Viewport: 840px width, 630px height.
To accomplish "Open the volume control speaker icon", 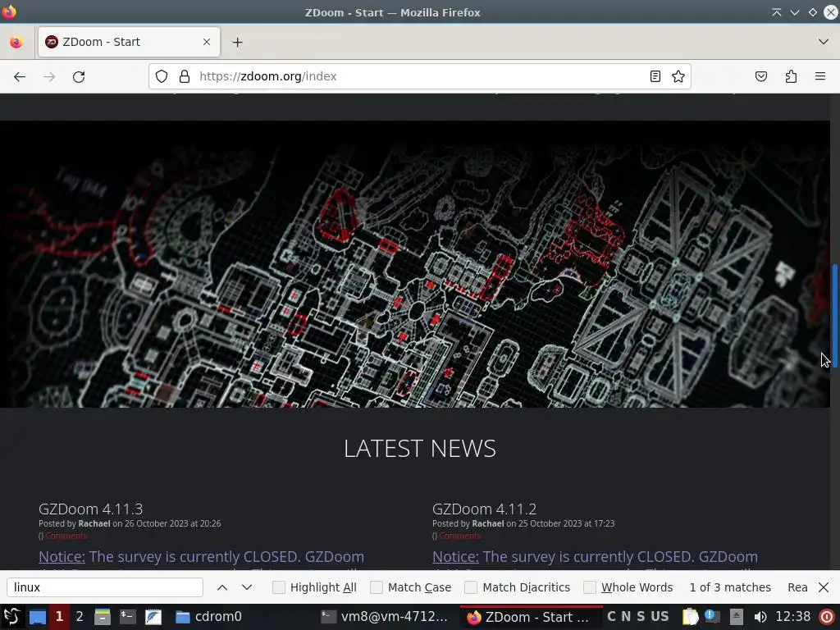I will pyautogui.click(x=760, y=617).
